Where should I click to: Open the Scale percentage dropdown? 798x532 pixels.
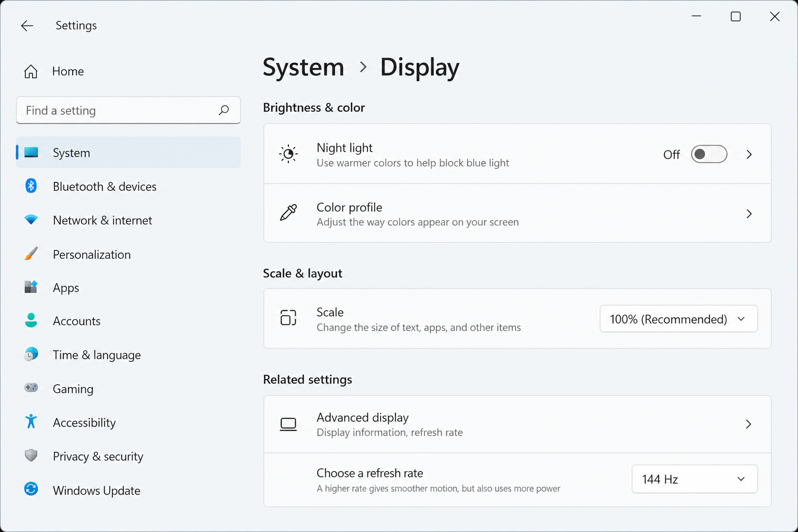pos(679,319)
